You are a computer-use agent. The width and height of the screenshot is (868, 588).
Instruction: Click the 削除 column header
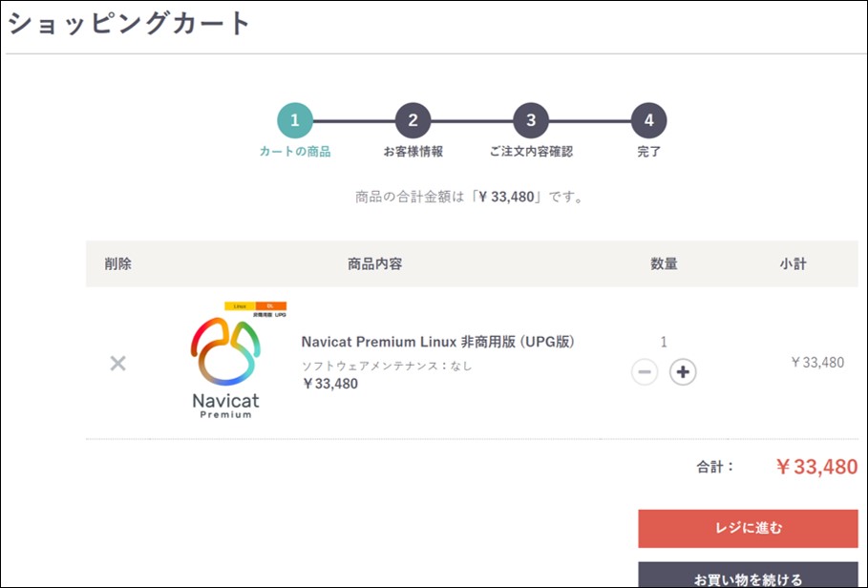pyautogui.click(x=117, y=262)
